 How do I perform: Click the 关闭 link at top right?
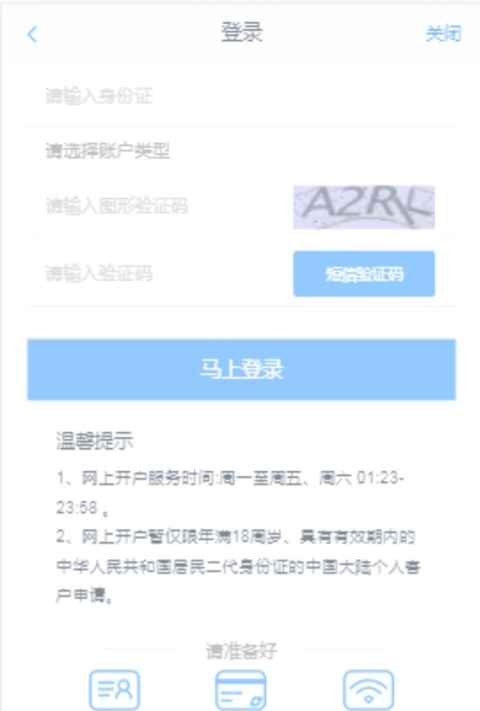tap(443, 34)
